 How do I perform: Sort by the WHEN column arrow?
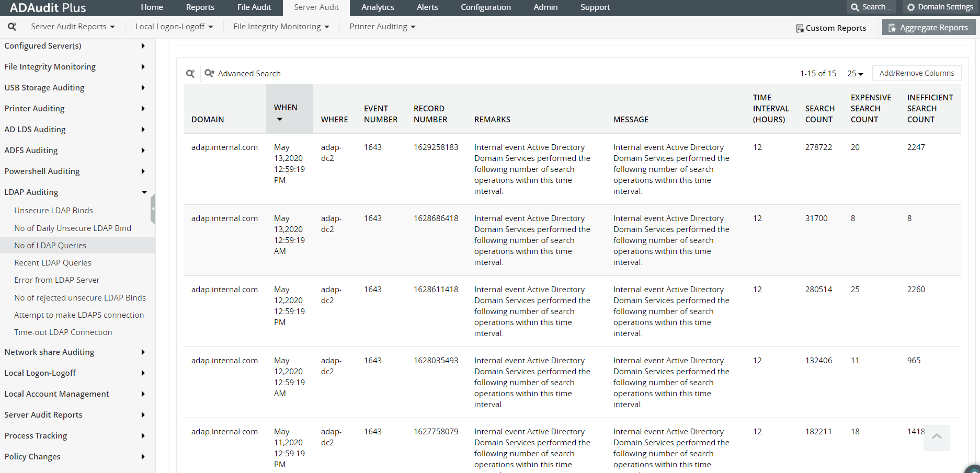(x=280, y=120)
